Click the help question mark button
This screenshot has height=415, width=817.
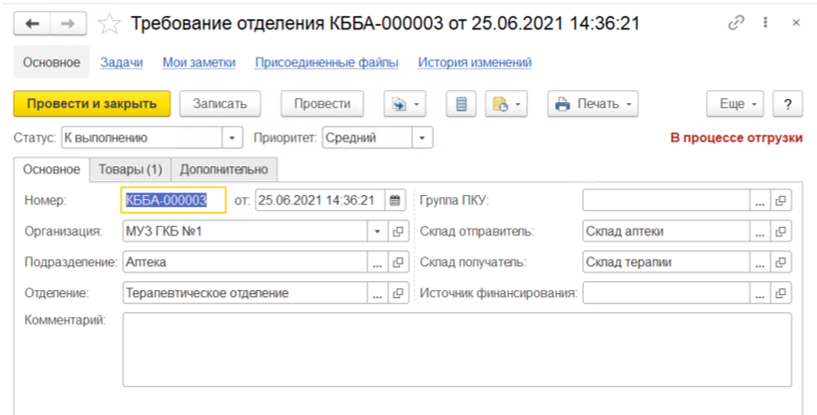[x=788, y=104]
